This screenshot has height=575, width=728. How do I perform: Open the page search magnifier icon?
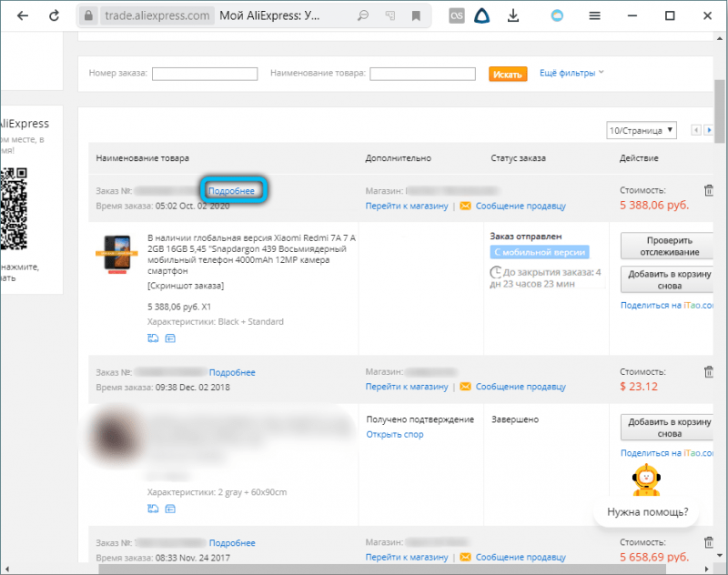363,15
